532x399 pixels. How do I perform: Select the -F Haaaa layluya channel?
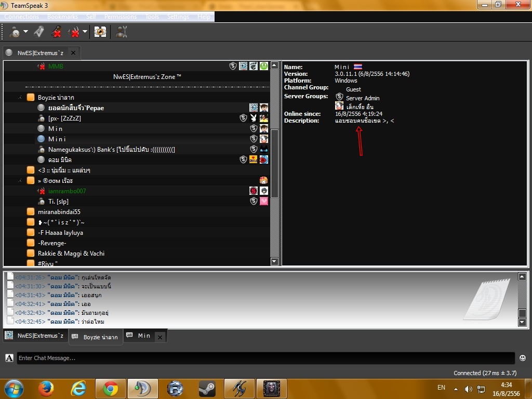pyautogui.click(x=60, y=233)
